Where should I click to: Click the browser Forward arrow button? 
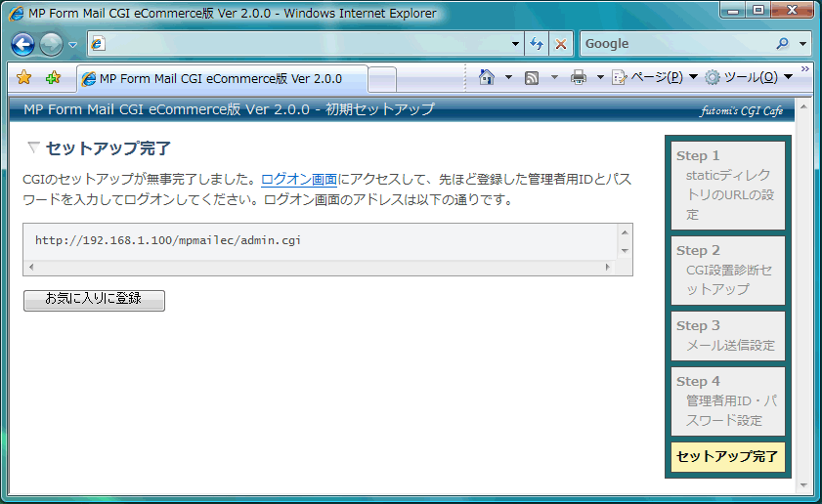point(52,44)
